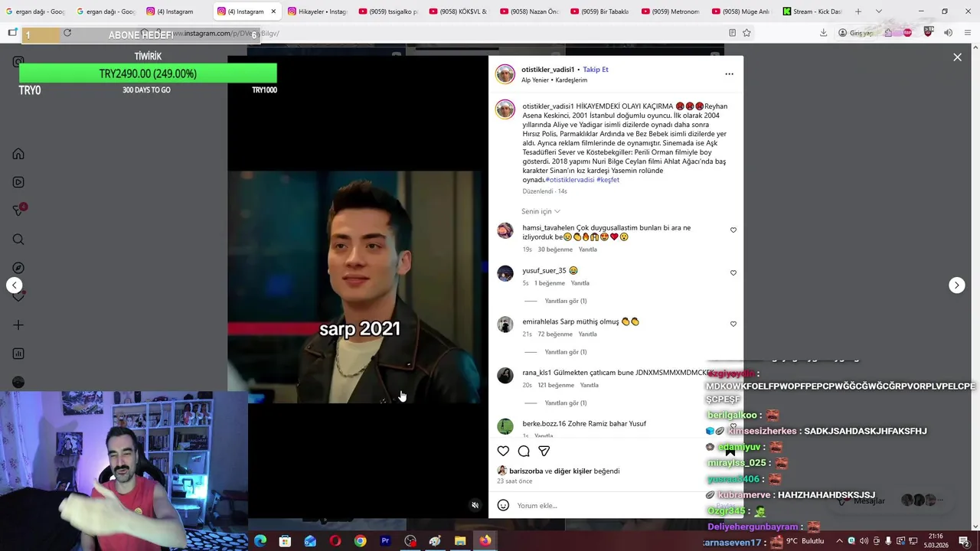Expand replies under emirahlelas's comment

566,352
